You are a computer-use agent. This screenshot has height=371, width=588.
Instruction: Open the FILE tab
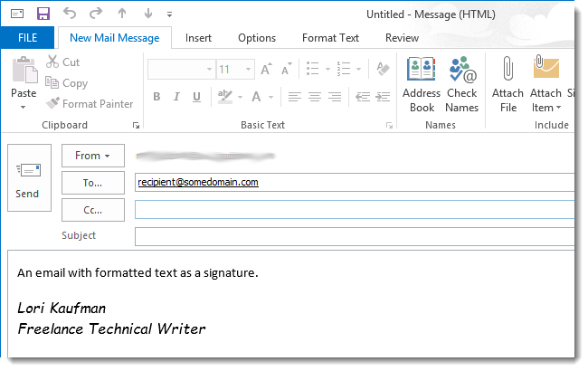coord(27,38)
